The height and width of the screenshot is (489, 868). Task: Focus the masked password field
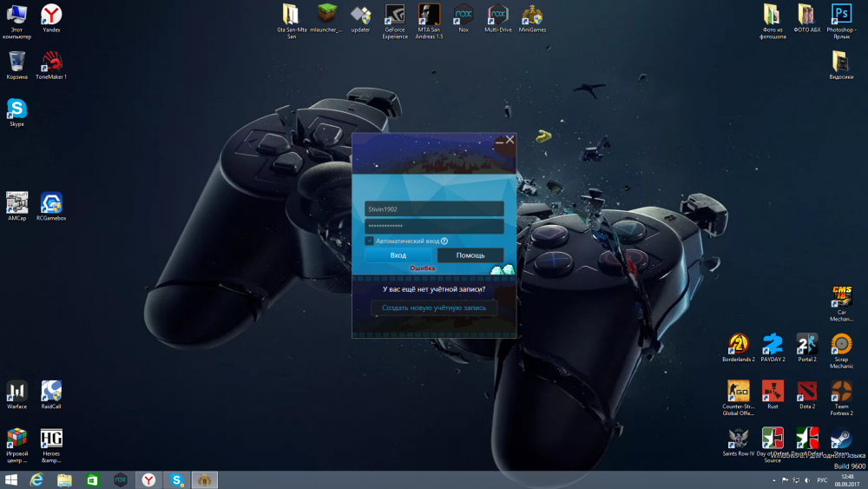pyautogui.click(x=434, y=226)
